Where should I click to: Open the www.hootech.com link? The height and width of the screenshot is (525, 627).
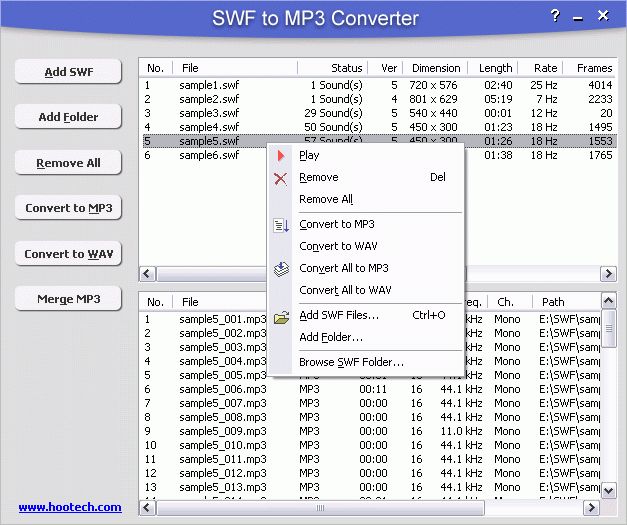70,507
